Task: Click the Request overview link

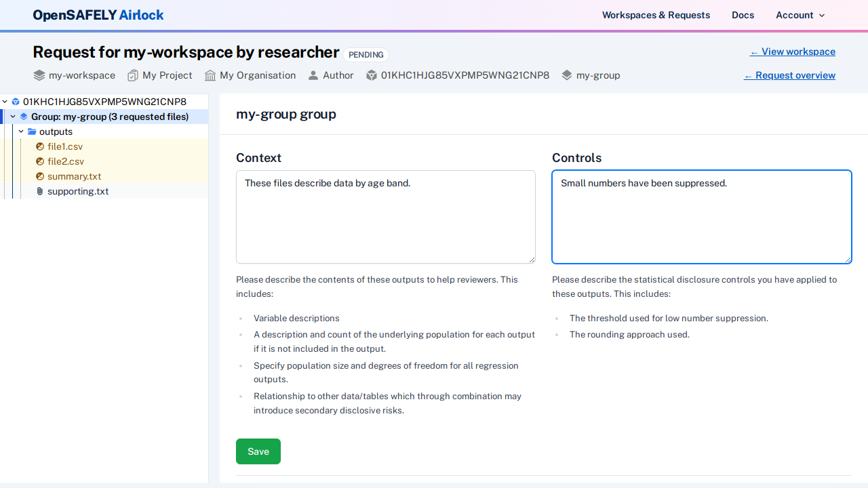Action: click(x=789, y=75)
